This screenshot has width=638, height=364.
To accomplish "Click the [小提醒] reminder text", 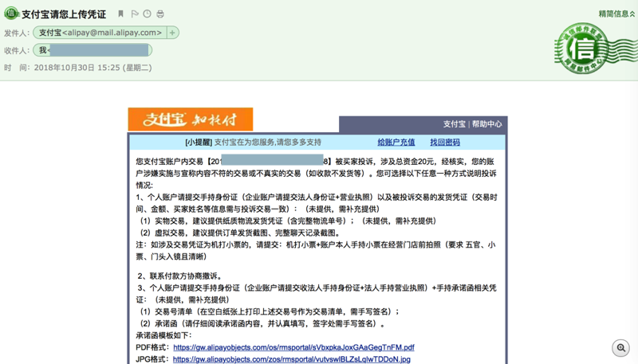I will click(199, 143).
